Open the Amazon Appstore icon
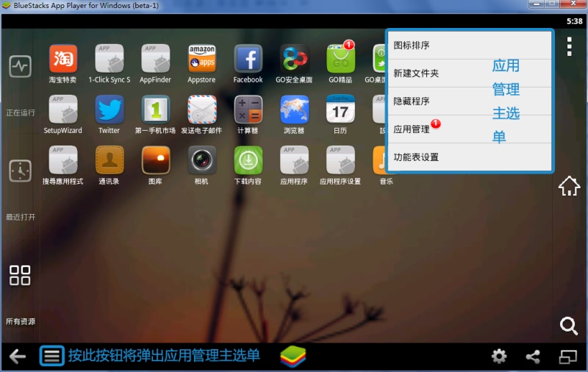Viewport: 588px width, 372px height. (x=201, y=59)
